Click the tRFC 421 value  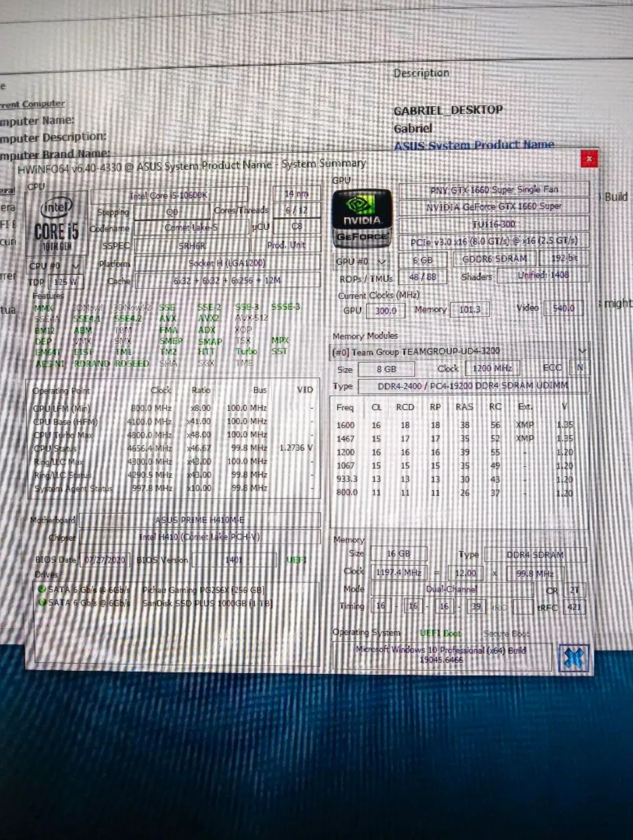click(x=575, y=608)
